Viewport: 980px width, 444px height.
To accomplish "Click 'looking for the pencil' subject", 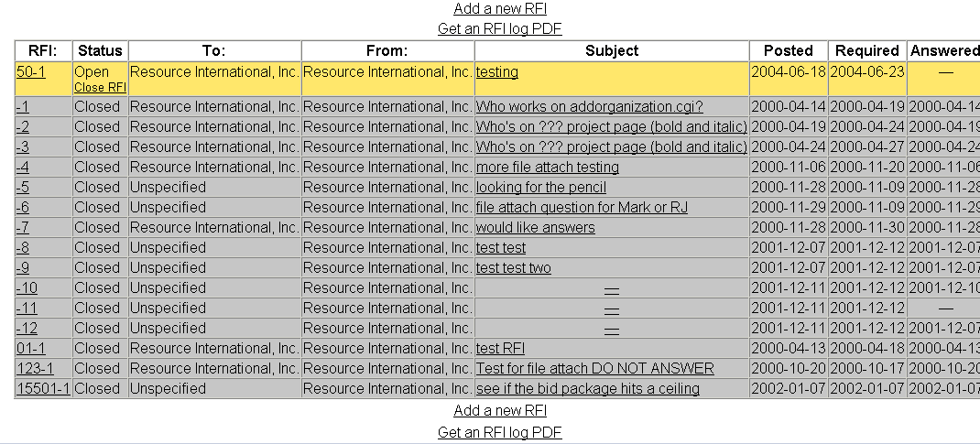I will tap(540, 188).
